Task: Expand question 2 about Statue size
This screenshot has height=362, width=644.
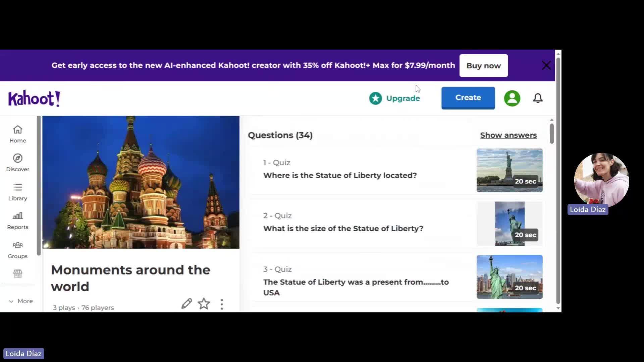Action: 343,228
